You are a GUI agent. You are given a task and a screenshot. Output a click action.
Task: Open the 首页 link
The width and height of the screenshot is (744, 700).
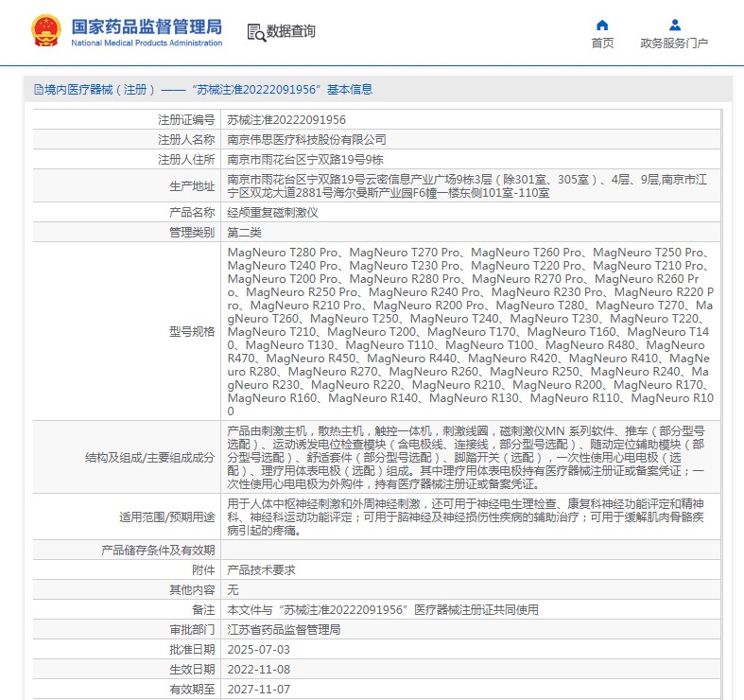(602, 44)
